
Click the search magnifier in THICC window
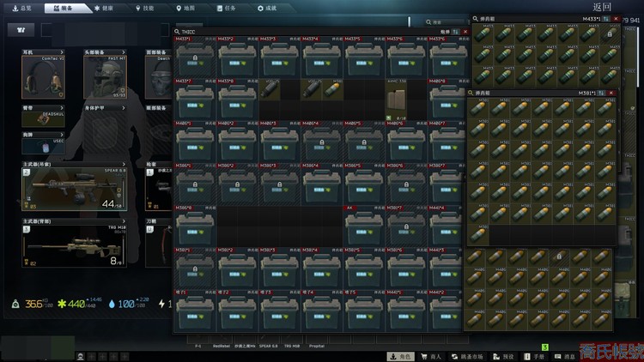coord(177,31)
